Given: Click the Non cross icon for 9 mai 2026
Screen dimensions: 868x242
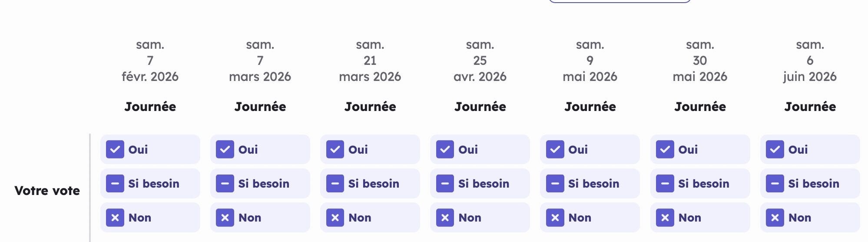Looking at the screenshot, I should point(555,218).
